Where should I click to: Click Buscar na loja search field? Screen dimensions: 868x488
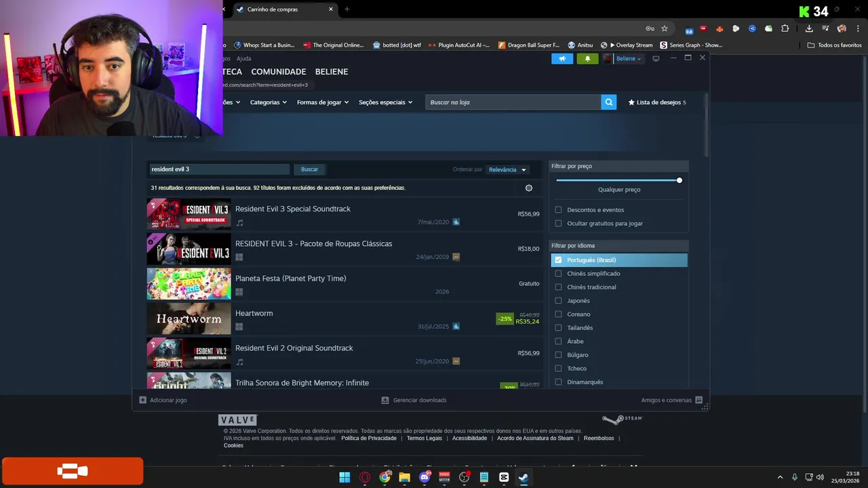coord(513,102)
